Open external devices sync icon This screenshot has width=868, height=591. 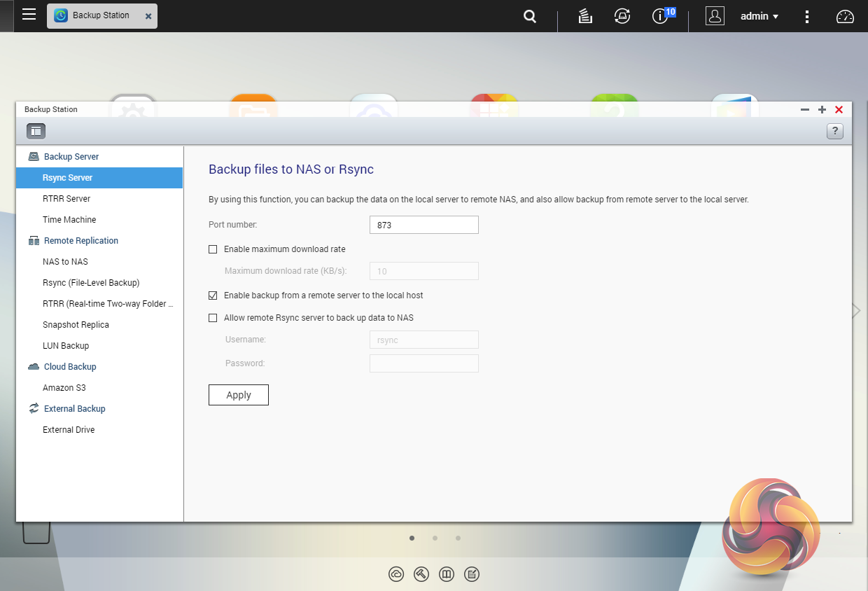[x=622, y=16]
